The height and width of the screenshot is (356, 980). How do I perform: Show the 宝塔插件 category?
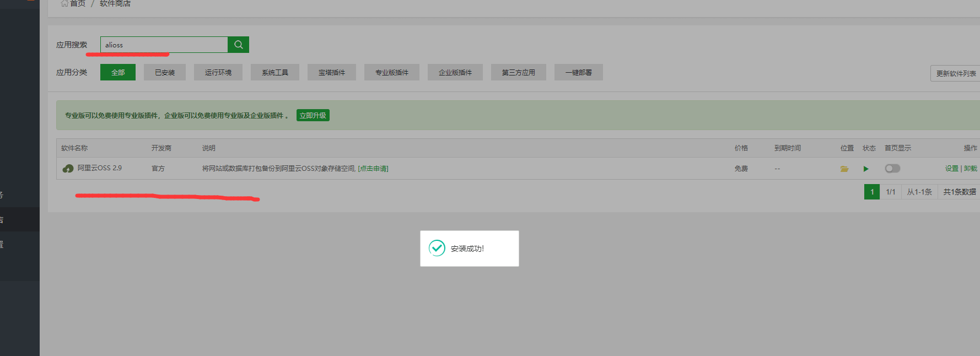coord(331,72)
